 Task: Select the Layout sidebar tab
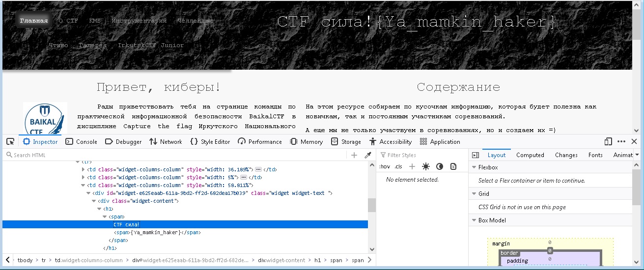click(497, 155)
